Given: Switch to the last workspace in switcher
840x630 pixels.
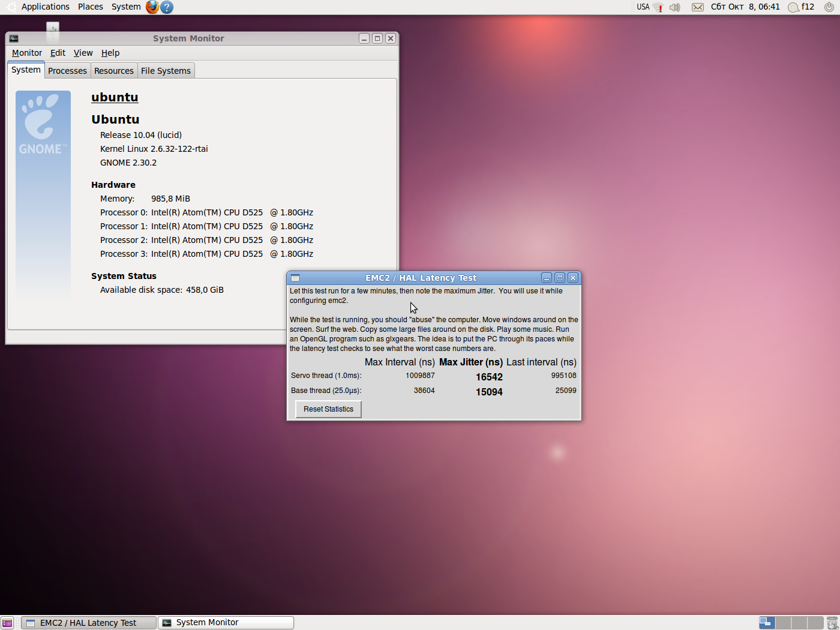Looking at the screenshot, I should pyautogui.click(x=815, y=623).
